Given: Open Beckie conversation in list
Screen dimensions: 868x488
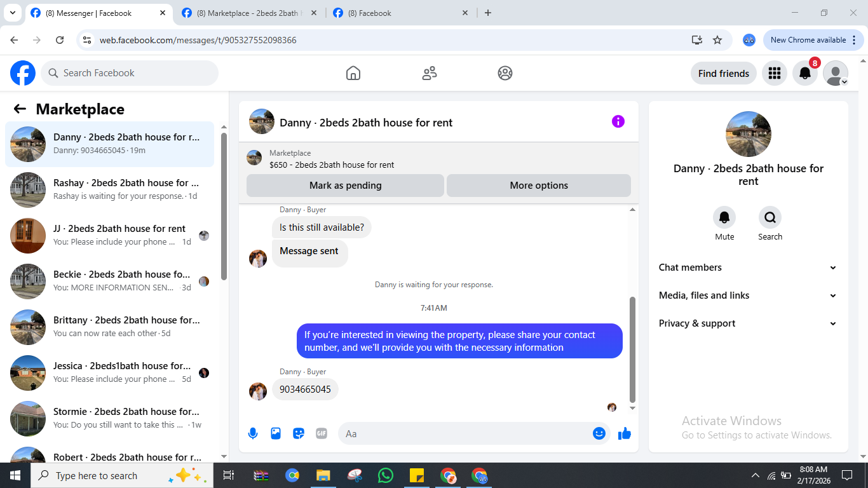Looking at the screenshot, I should (x=110, y=281).
